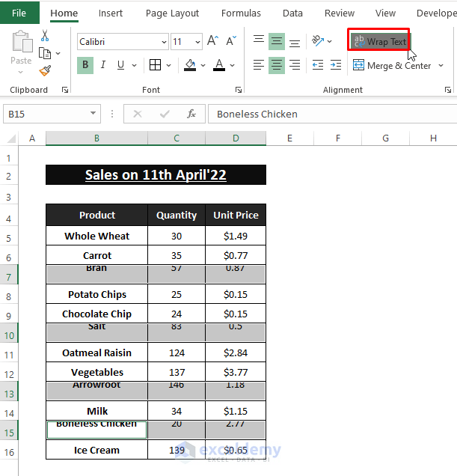Viewport: 457px width, 476px height.
Task: Select the '$3.77' unit price cell
Action: [236, 372]
